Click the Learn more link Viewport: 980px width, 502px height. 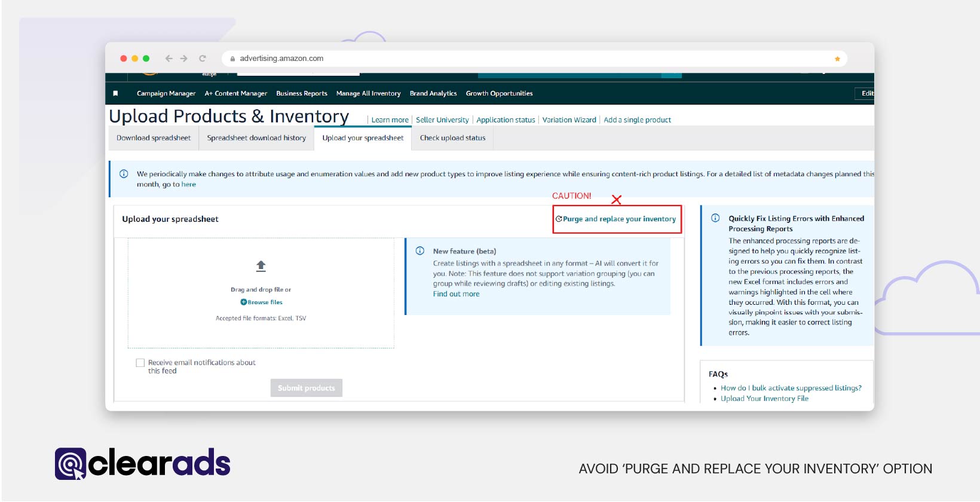pos(390,120)
